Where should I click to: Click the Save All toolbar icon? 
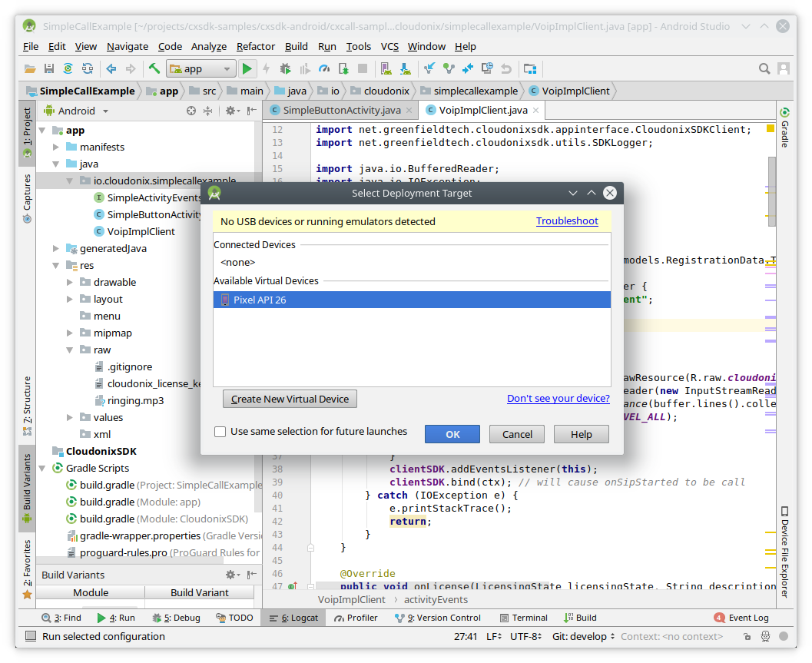pos(49,68)
